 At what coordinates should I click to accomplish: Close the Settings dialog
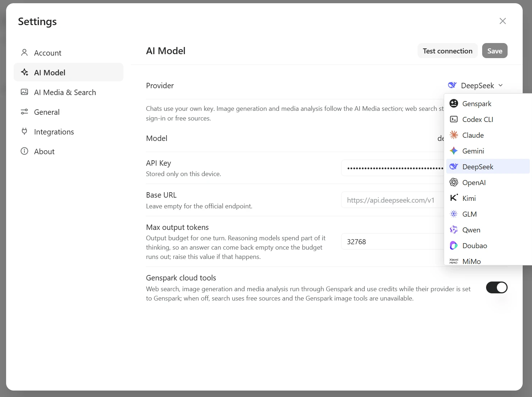pos(503,21)
